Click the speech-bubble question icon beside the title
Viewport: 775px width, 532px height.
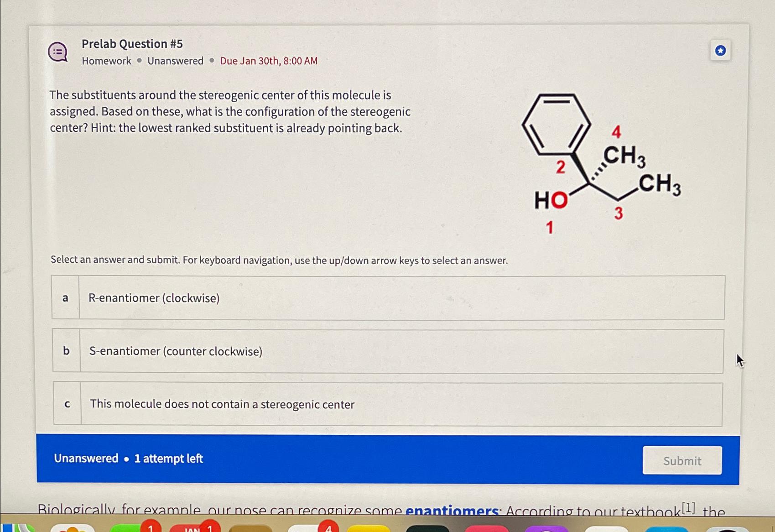pyautogui.click(x=57, y=51)
